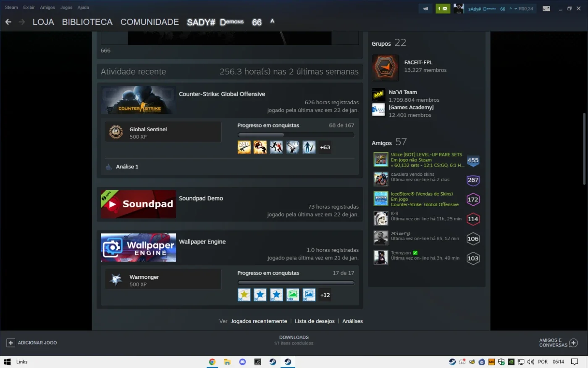The width and height of the screenshot is (588, 368).
Task: Click the wallet balance R$0,34
Action: (526, 8)
